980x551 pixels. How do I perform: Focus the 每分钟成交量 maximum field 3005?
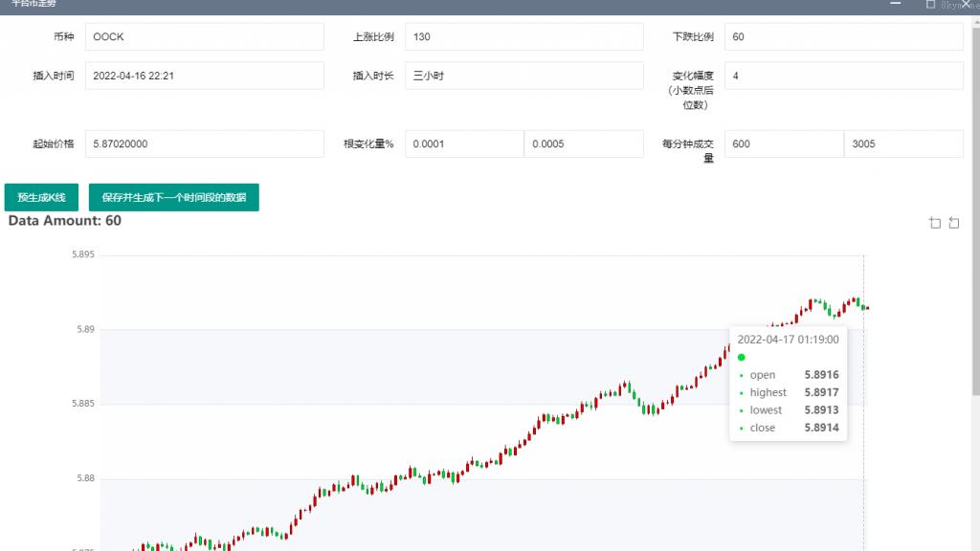coord(903,144)
